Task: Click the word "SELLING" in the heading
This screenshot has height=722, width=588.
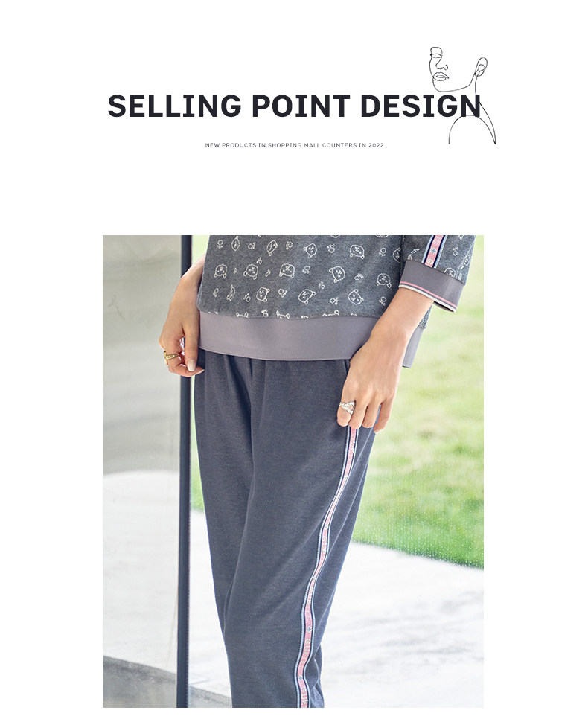Action: (174, 106)
